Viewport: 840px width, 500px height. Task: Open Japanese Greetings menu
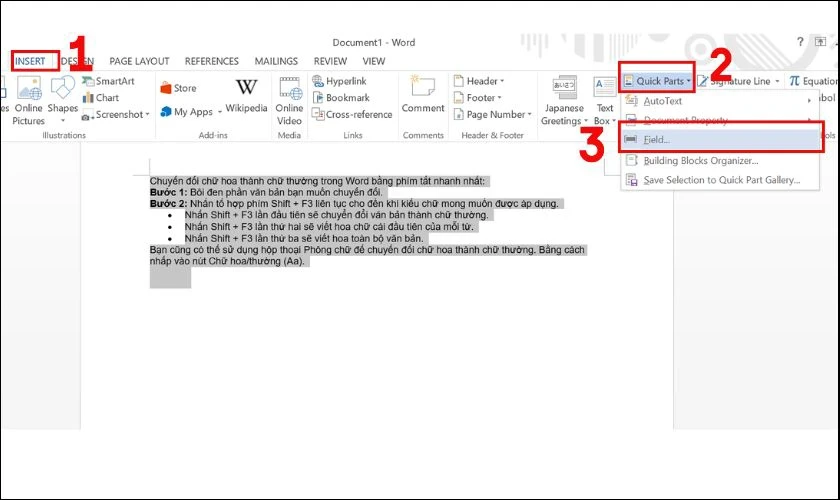[564, 101]
